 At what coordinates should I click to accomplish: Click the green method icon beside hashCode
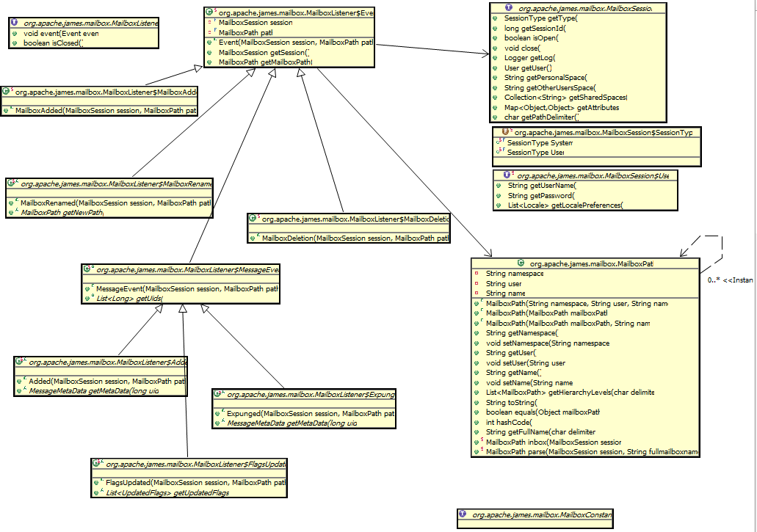click(477, 422)
